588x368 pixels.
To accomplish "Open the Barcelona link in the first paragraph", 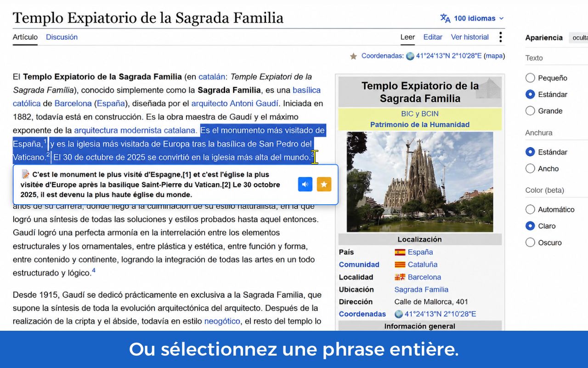I will [73, 103].
